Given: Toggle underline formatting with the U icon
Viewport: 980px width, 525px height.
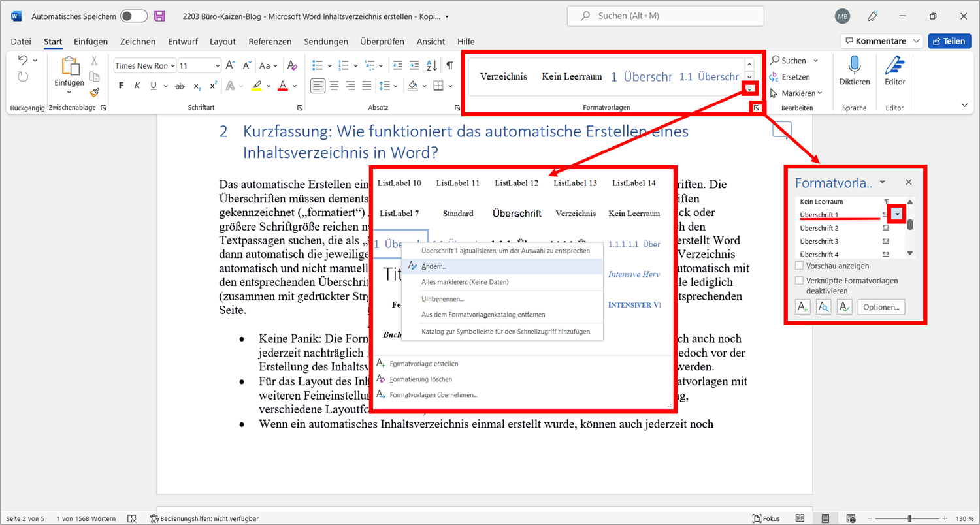Looking at the screenshot, I should [154, 86].
